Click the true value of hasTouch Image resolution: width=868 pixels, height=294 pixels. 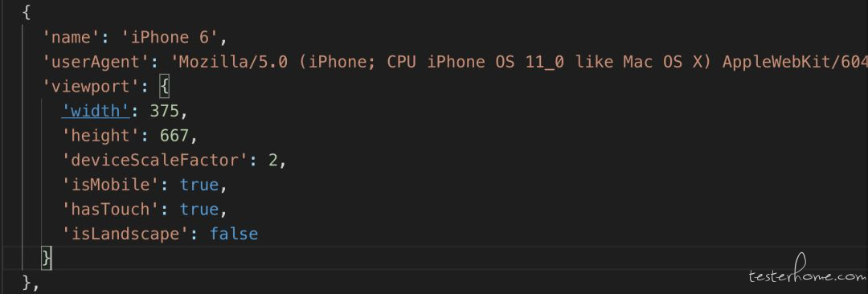(x=199, y=209)
